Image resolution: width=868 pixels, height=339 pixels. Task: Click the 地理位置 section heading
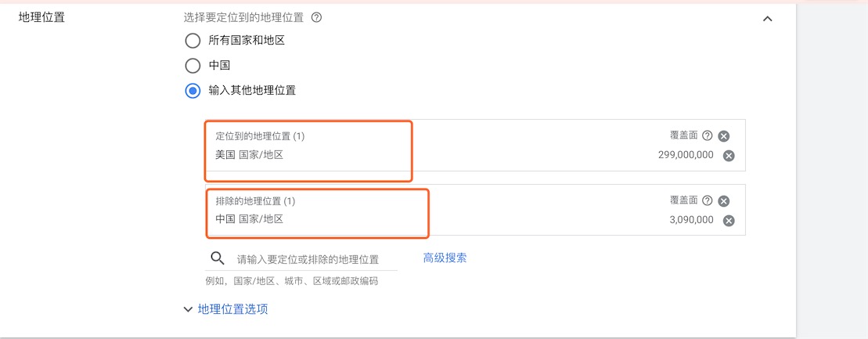coord(41,17)
